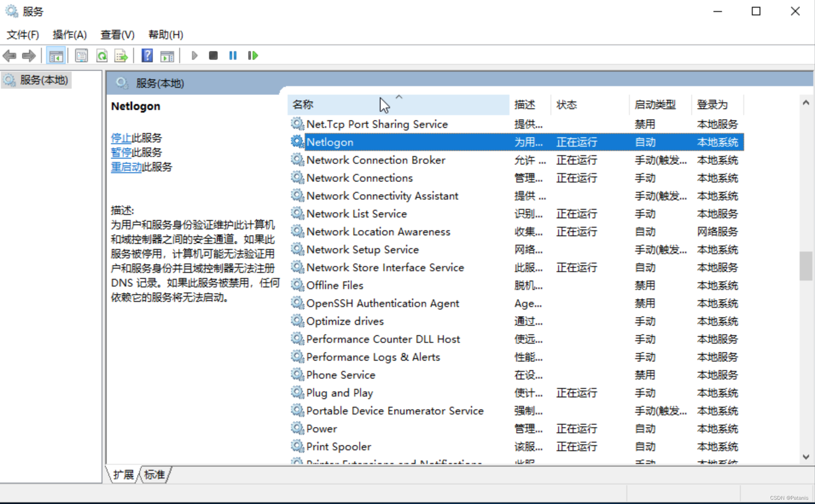The image size is (815, 504).
Task: Click the Start Service play icon
Action: [x=194, y=55]
